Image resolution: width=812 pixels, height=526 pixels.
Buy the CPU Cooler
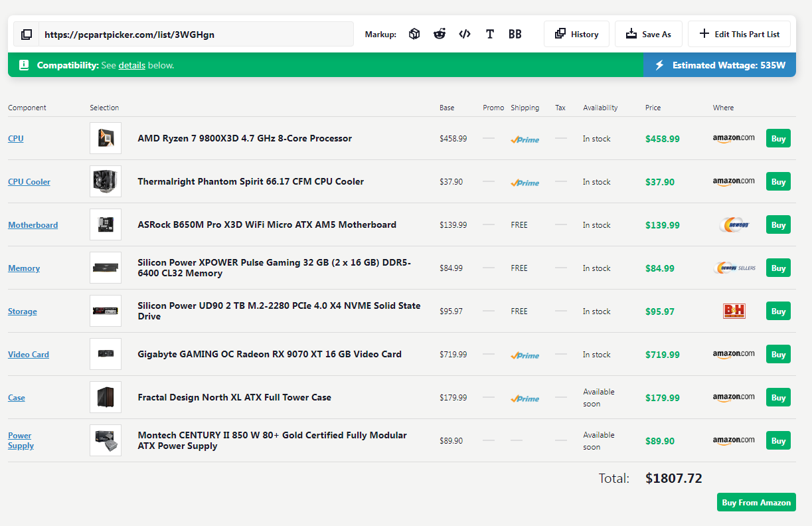coord(778,181)
